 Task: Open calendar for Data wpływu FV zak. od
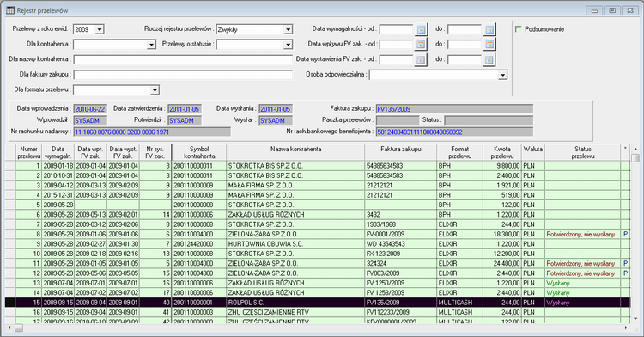click(x=421, y=44)
